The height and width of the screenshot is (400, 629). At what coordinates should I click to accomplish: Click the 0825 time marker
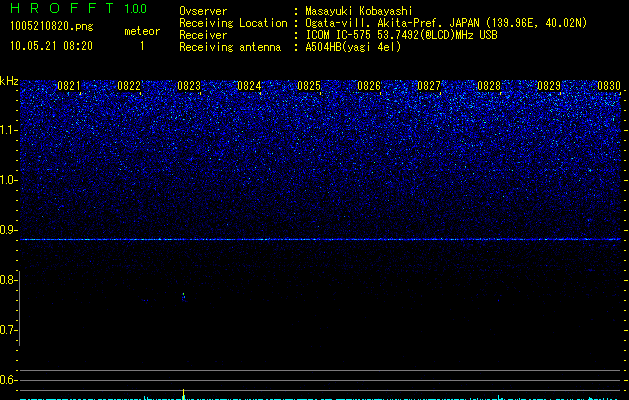pos(309,86)
